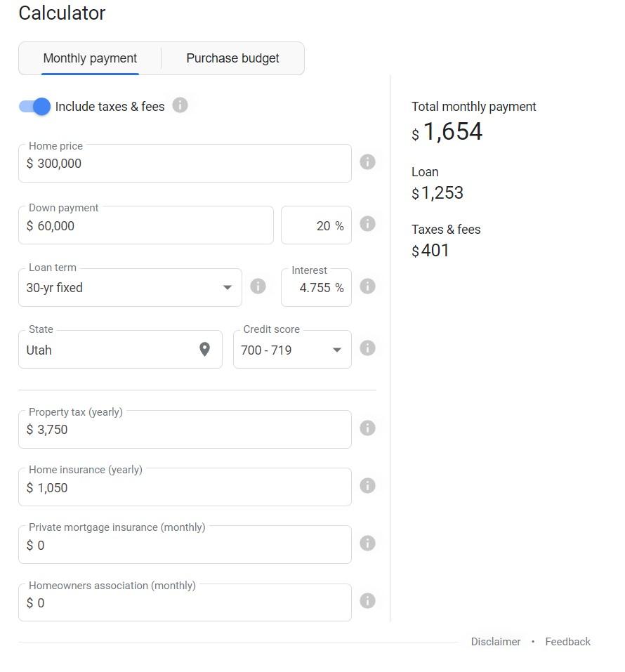Open the Home price info tooltip
Screen dimensions: 625x672
click(x=367, y=162)
